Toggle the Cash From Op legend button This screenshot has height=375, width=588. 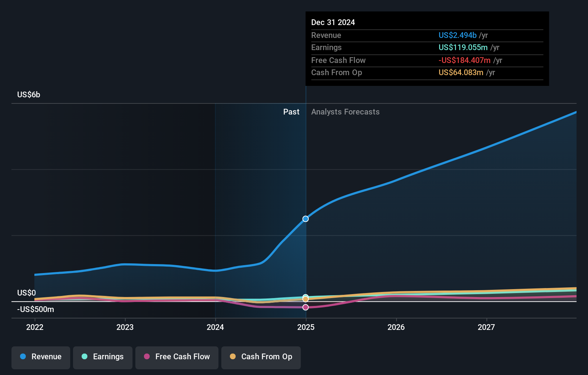(x=261, y=357)
